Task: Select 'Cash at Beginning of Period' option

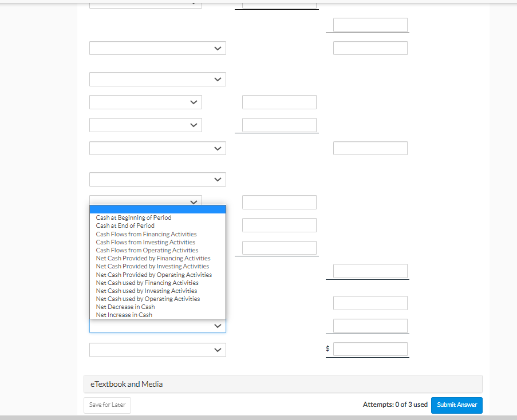Action: [x=157, y=217]
